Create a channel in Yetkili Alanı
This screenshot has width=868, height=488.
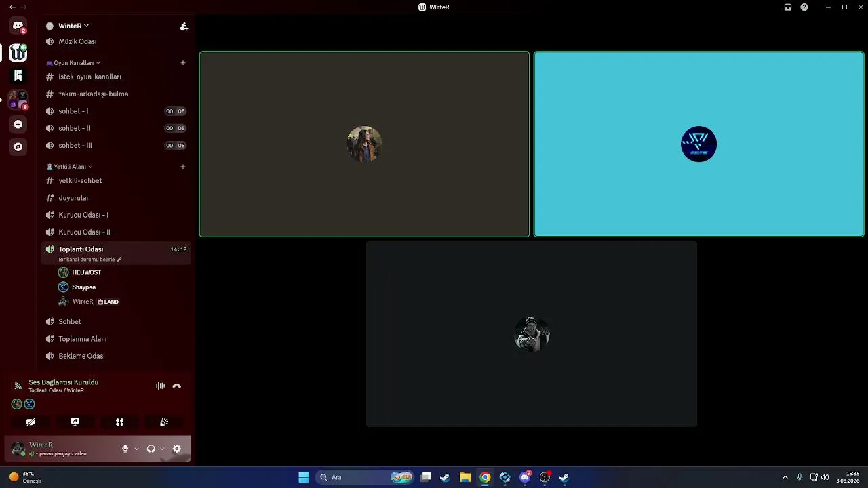[183, 167]
